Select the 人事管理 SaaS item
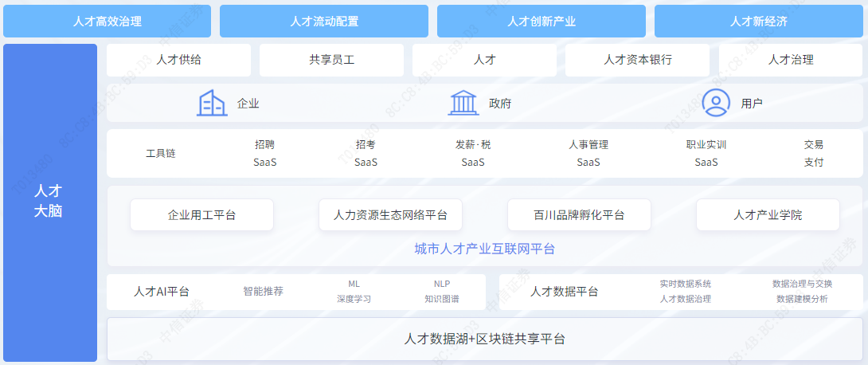 tap(588, 153)
